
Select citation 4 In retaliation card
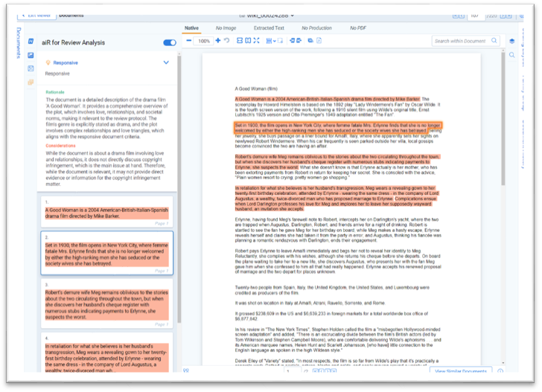(x=106, y=353)
